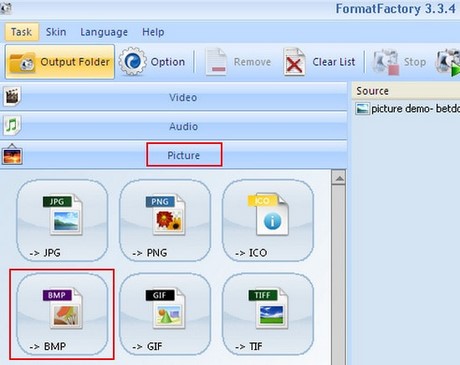Open the Language menu
This screenshot has height=365, width=460.
point(104,32)
